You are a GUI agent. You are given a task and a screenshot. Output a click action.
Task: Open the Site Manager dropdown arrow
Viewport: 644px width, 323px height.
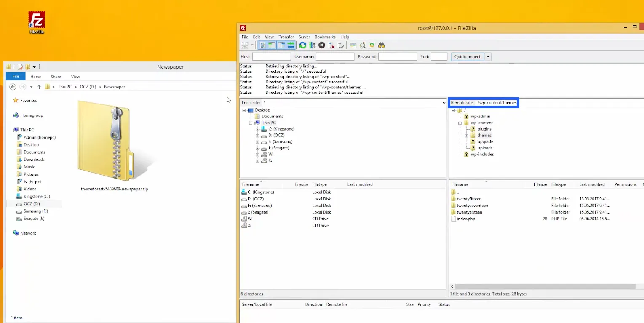252,45
